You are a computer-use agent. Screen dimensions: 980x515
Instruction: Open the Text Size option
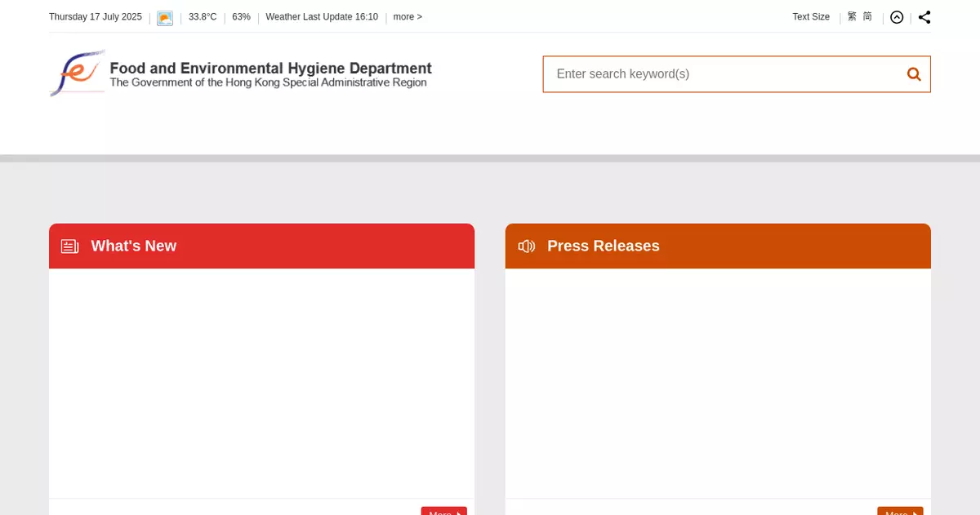[810, 17]
